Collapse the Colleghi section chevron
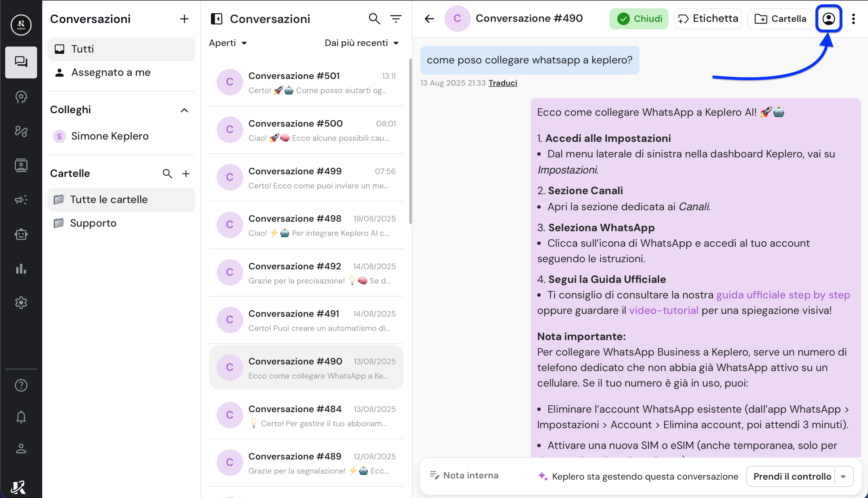The height and width of the screenshot is (498, 868). 184,110
